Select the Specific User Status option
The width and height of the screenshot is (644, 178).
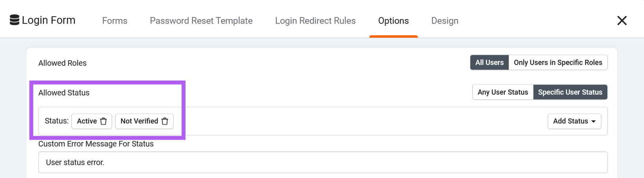tap(570, 92)
